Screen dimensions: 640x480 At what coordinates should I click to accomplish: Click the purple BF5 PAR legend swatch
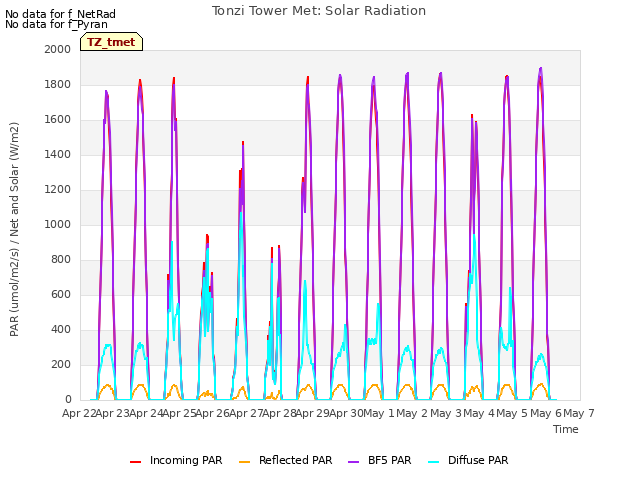coord(353,462)
